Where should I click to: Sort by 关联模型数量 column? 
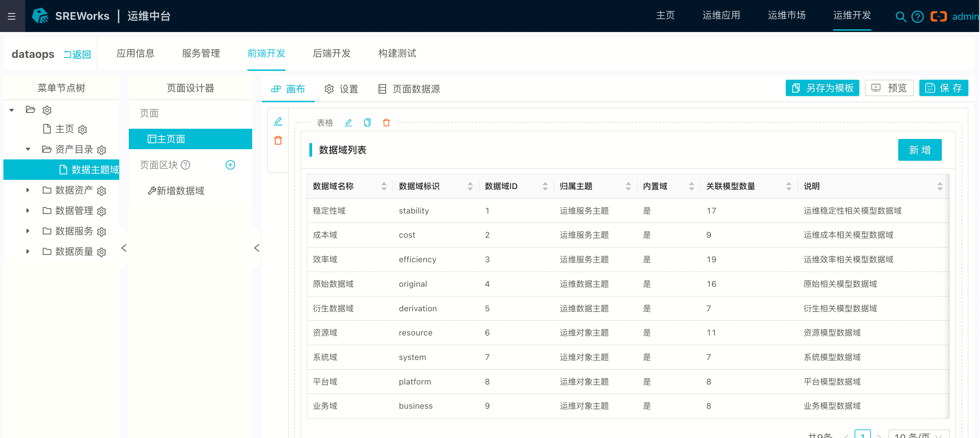click(x=788, y=186)
